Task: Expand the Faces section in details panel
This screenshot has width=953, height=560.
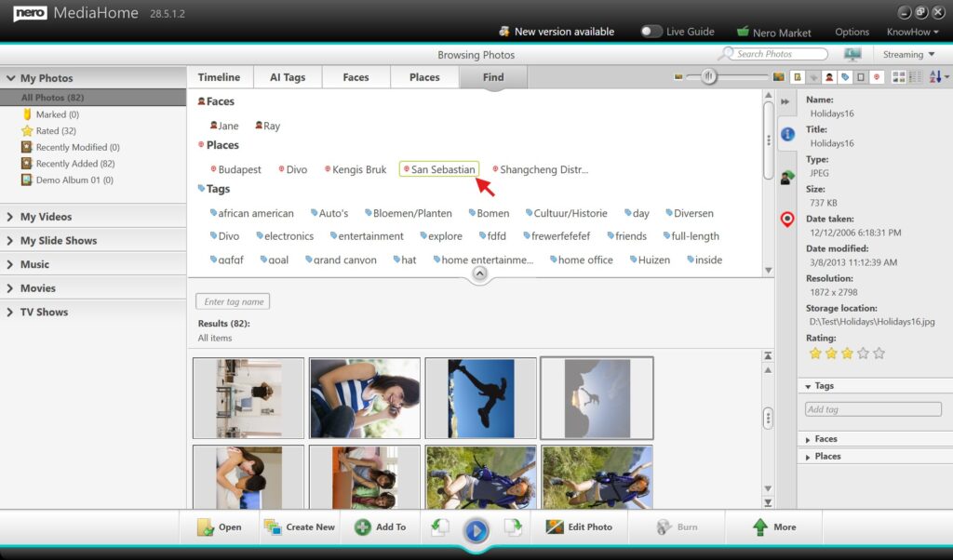Action: pyautogui.click(x=825, y=439)
